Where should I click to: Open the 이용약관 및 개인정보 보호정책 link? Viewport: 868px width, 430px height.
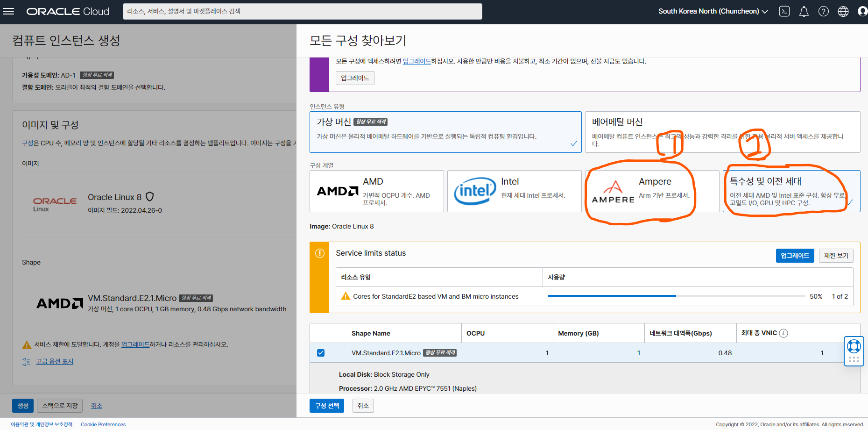(x=42, y=424)
